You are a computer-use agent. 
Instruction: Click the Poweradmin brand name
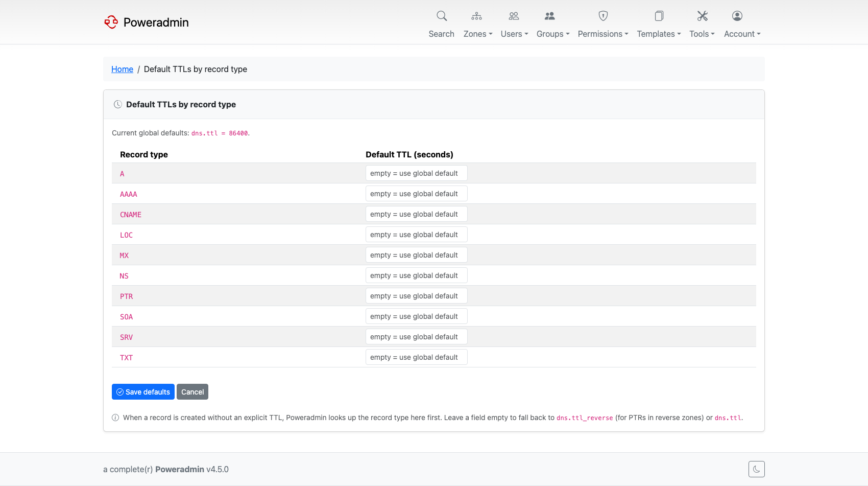[x=156, y=22]
